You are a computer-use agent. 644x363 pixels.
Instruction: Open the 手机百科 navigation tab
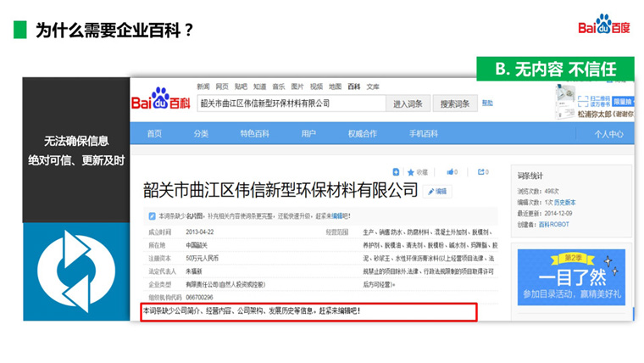tap(424, 134)
